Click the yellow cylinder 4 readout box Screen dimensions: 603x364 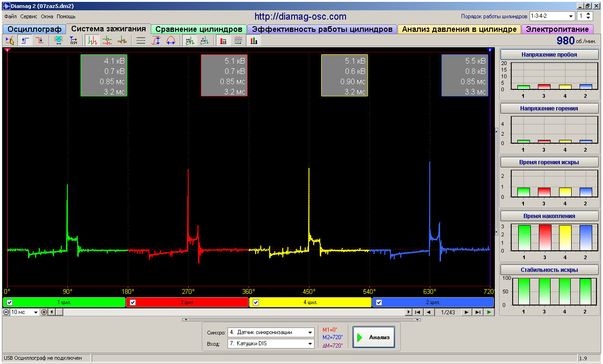[345, 75]
